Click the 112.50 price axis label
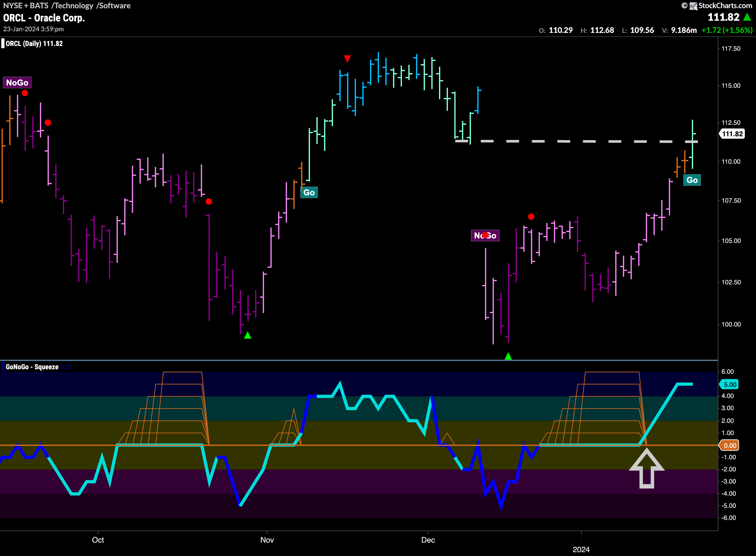Viewport: 756px width, 556px height. [731, 123]
